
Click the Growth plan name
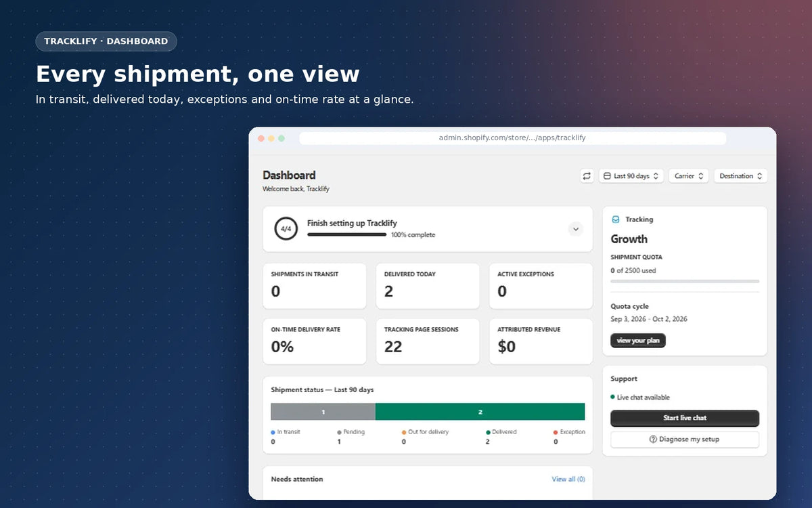629,239
